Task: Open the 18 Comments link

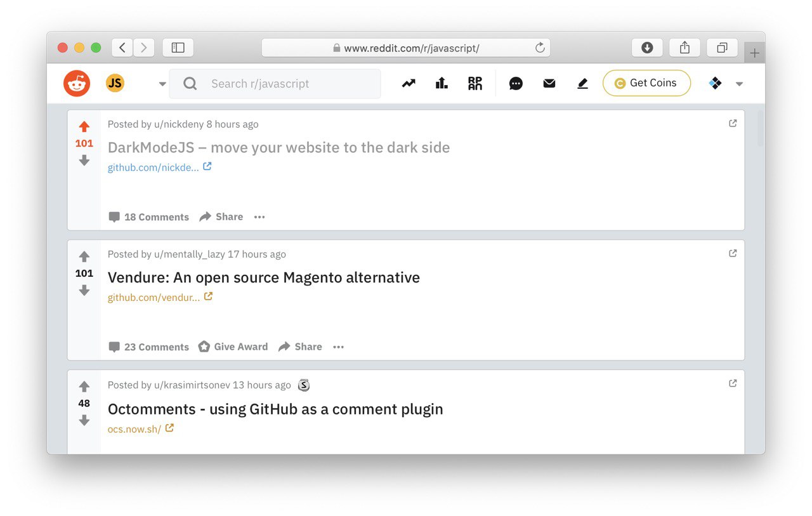Action: pos(149,217)
